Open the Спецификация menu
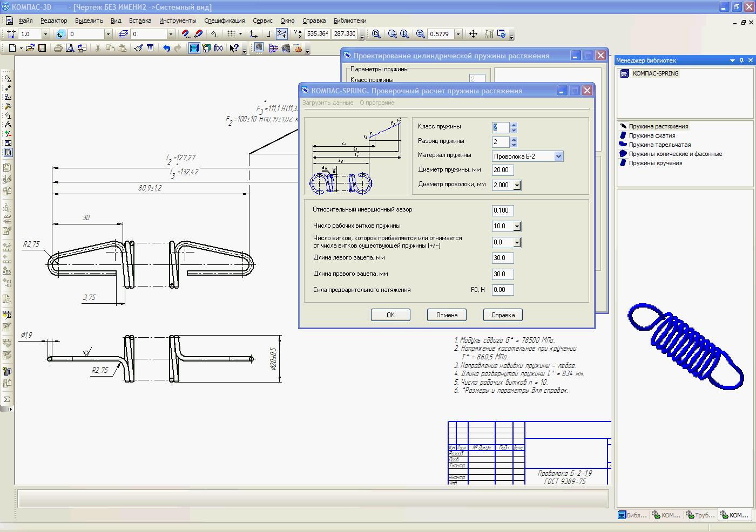 pyautogui.click(x=224, y=21)
